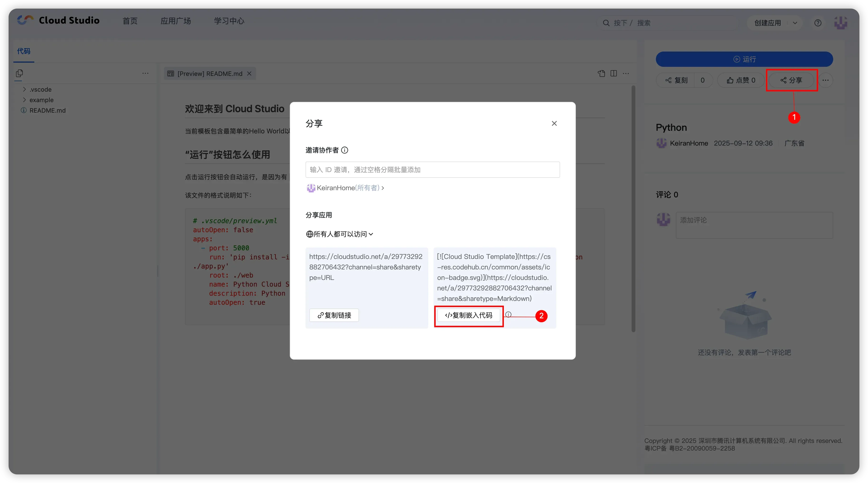Expand the create app dropdown arrow
Screen dimensions: 868x483
pos(795,23)
